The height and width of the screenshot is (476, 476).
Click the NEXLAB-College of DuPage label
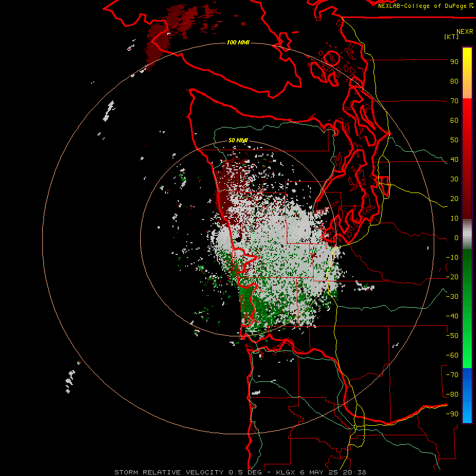point(423,6)
